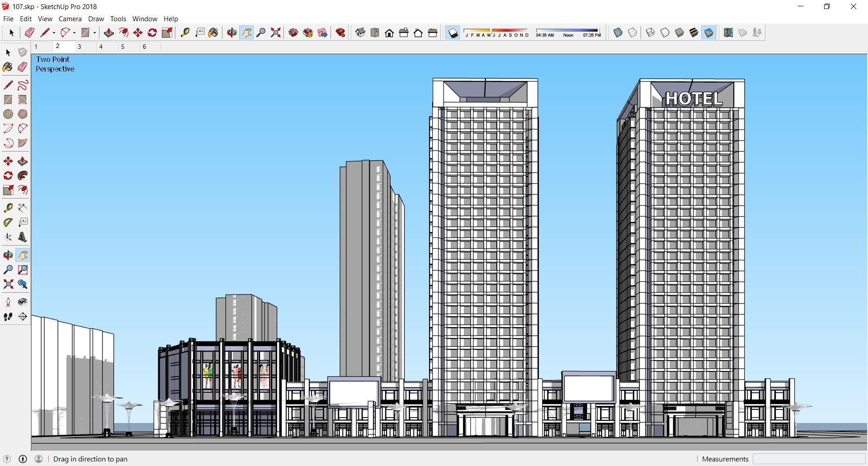The image size is (868, 466).
Task: Expand the Rectangle shape tool dropdown arrow
Action: click(x=94, y=33)
